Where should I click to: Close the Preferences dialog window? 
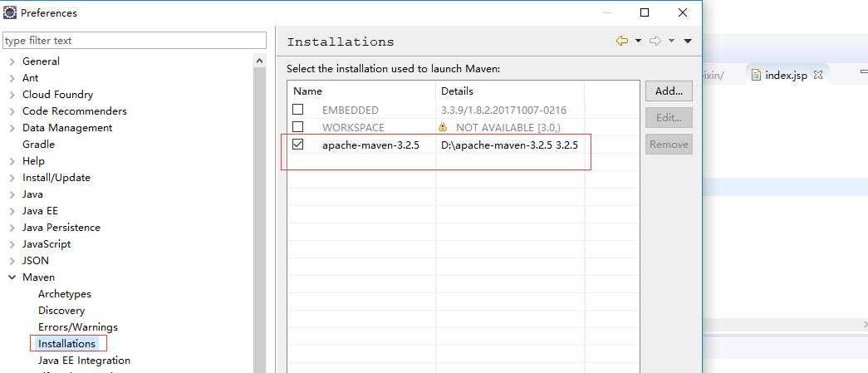coord(683,12)
